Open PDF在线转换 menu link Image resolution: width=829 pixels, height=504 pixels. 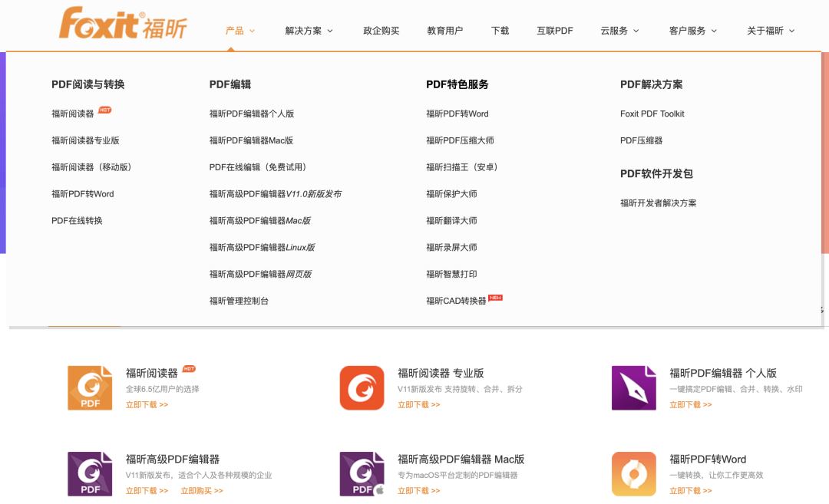(77, 221)
